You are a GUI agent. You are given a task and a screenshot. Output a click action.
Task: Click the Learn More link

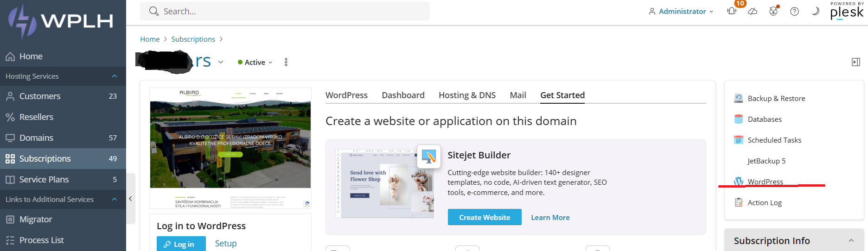point(550,217)
